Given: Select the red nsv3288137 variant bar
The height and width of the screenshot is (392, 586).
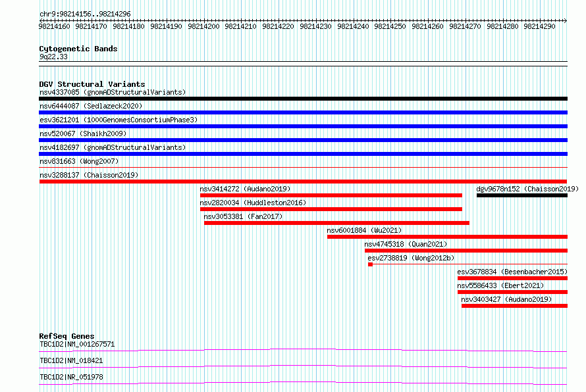Looking at the screenshot, I should pos(303,182).
